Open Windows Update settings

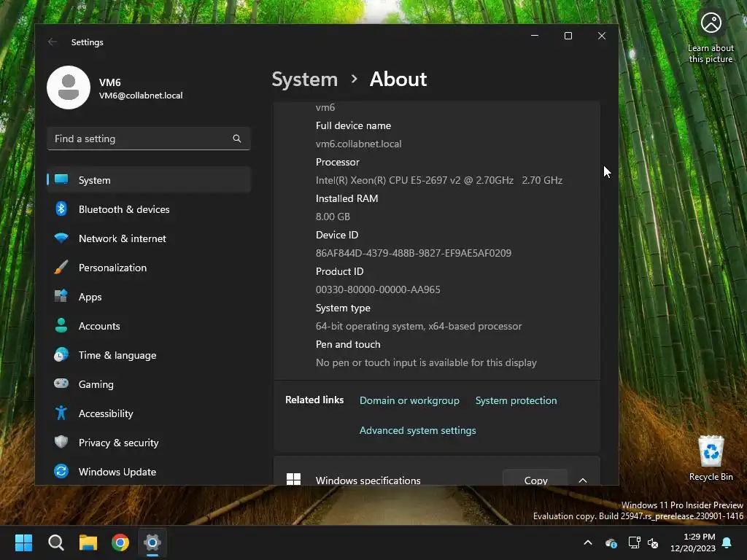149,472
